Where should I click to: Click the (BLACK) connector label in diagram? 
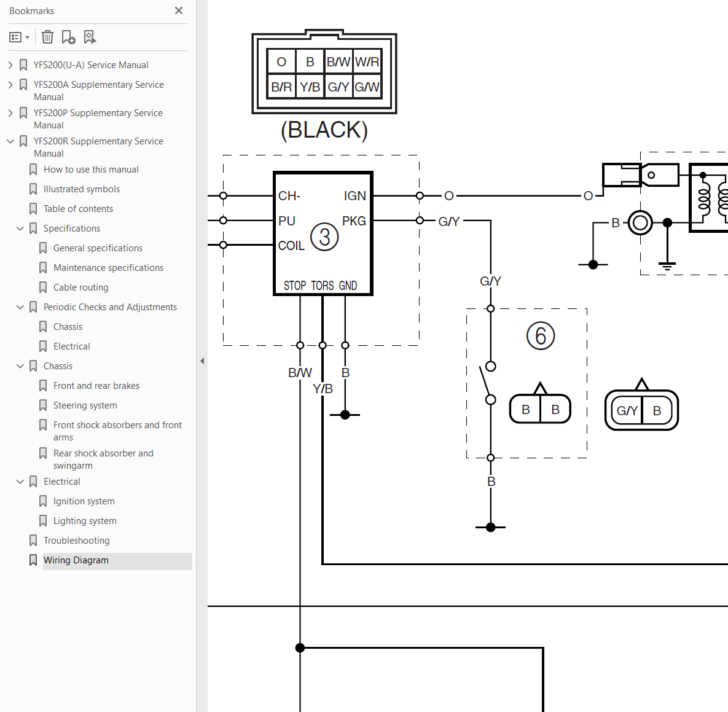tap(324, 130)
